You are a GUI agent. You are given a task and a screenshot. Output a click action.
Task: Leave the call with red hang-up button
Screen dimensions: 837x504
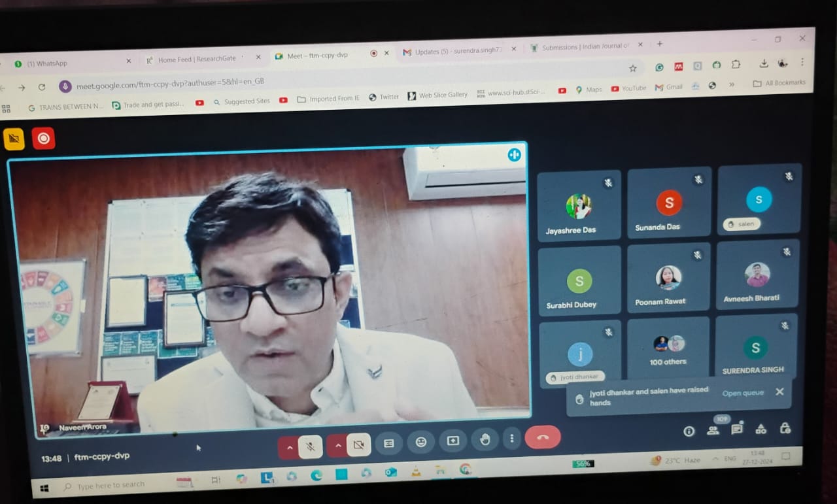[x=542, y=437]
